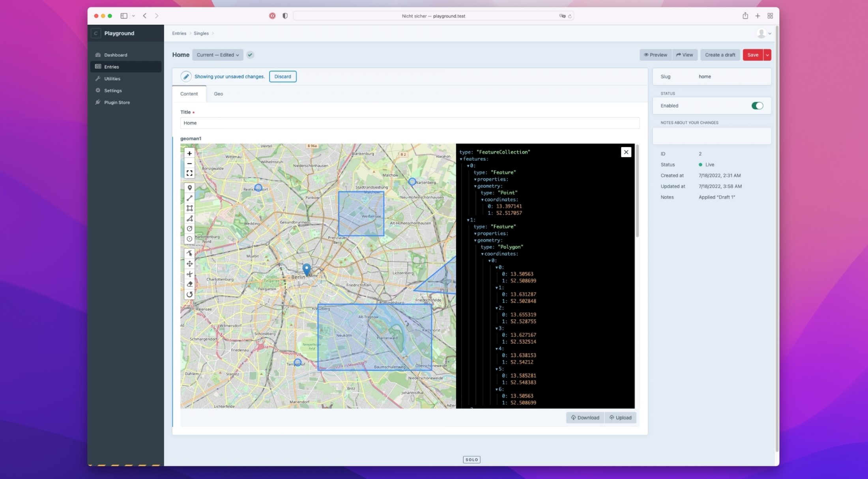Zoom in the map with plus
The image size is (868, 479).
(189, 153)
